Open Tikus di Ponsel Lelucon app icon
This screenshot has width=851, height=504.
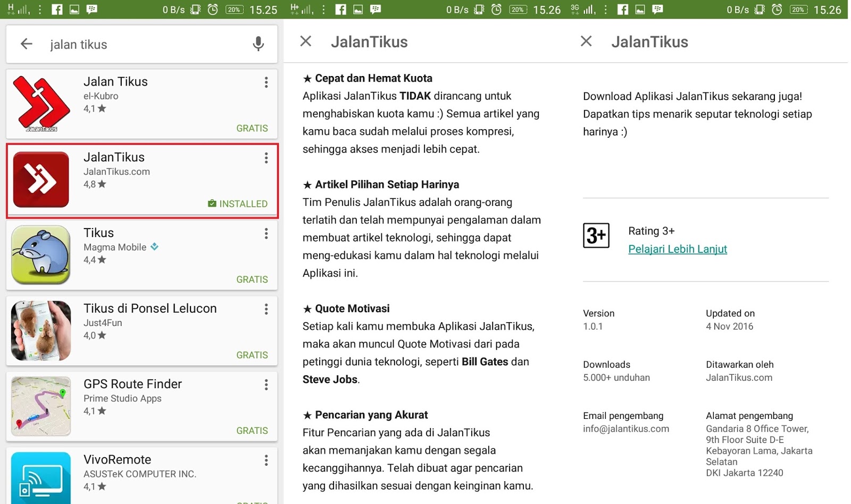(41, 331)
